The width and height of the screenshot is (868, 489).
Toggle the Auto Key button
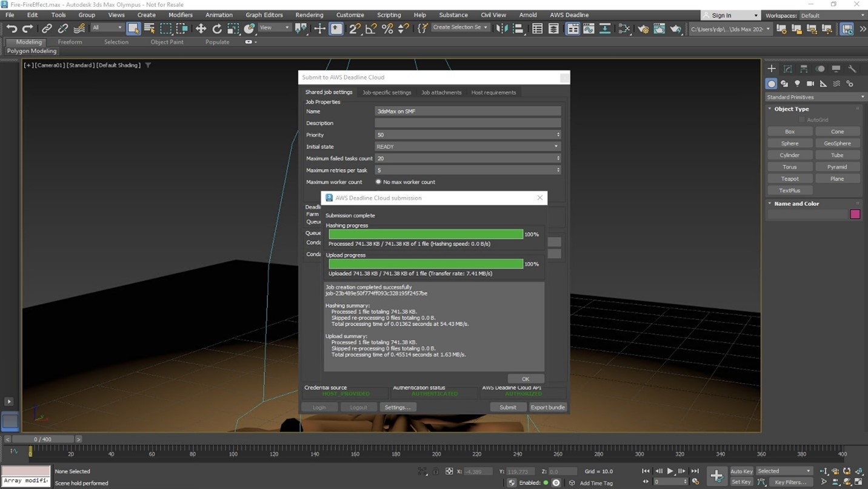pyautogui.click(x=741, y=471)
